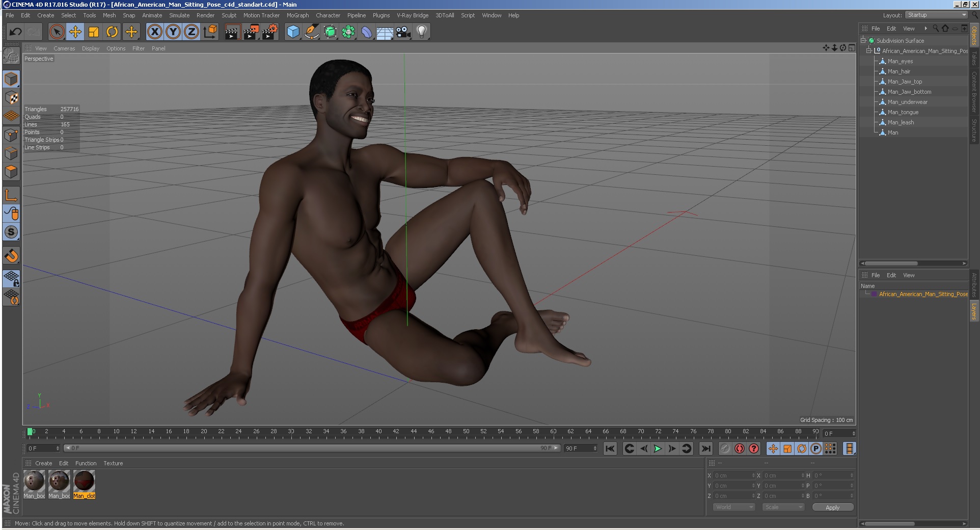
Task: Switch to Polygons mode
Action: [11, 172]
